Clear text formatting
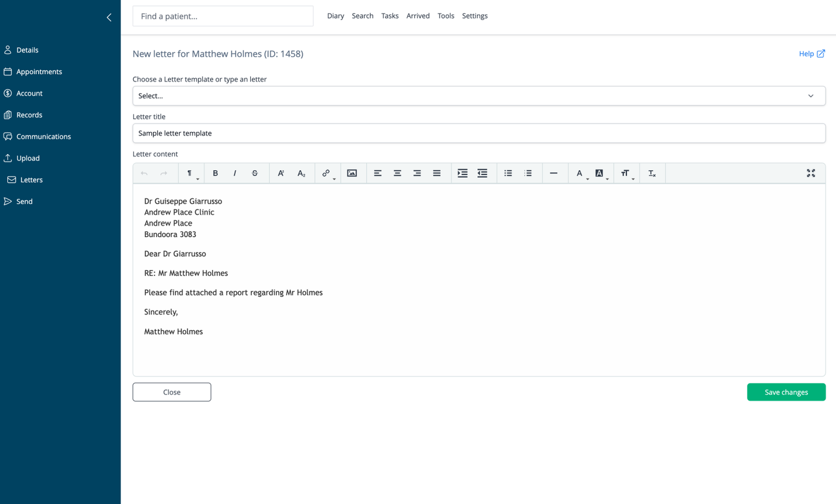 click(x=652, y=173)
